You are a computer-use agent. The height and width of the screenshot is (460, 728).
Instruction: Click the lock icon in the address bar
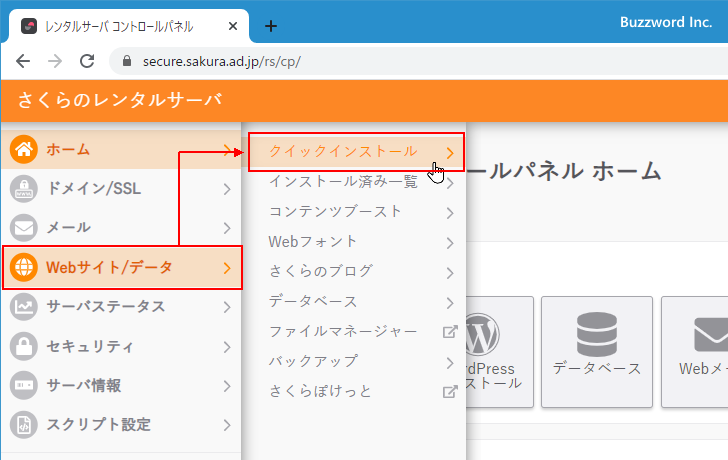point(126,61)
